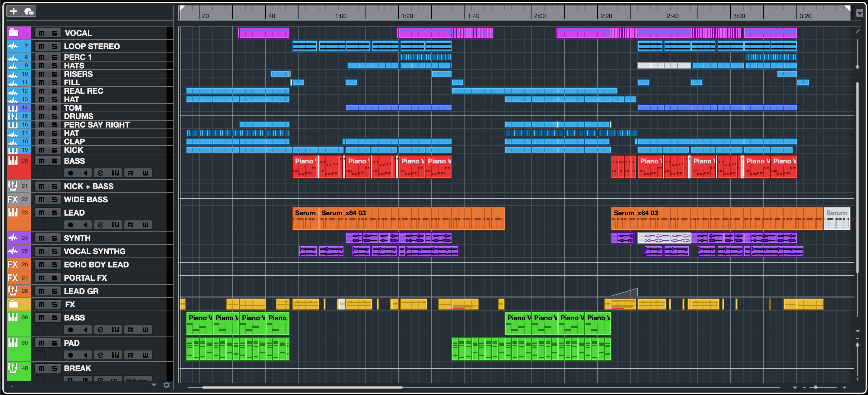Open ruler dropdown at top right

click(860, 13)
